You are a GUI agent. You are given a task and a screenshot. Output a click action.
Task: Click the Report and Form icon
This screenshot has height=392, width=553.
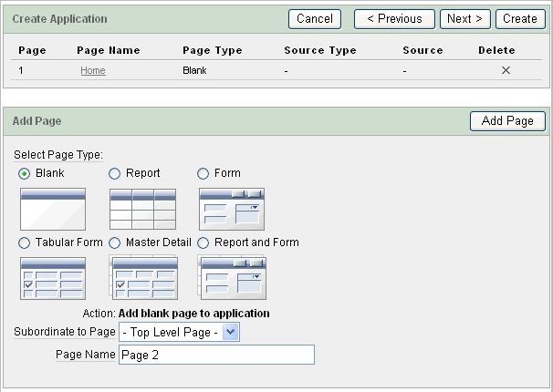[232, 278]
